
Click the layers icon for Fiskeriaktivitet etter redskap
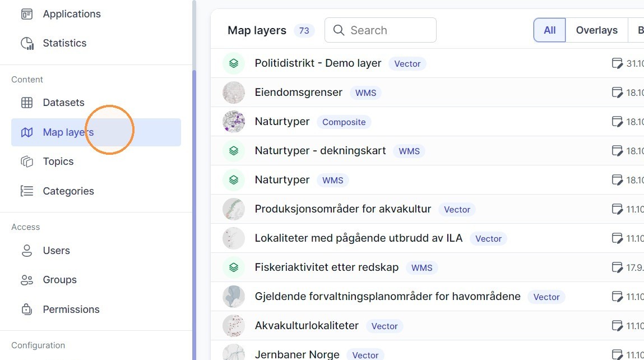click(234, 267)
